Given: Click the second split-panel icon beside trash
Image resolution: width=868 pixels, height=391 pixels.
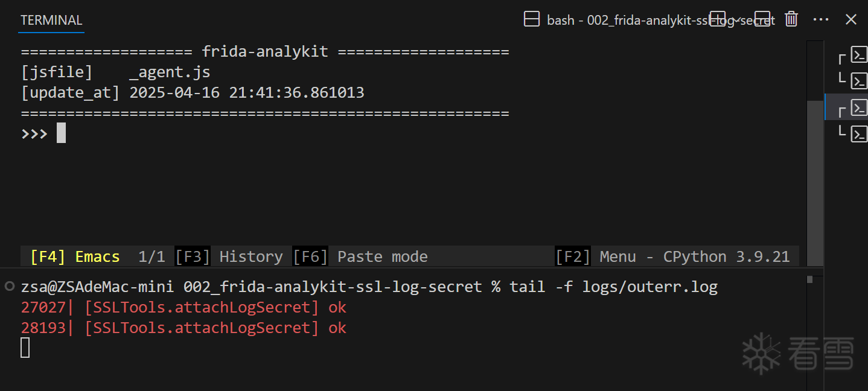Looking at the screenshot, I should [762, 19].
